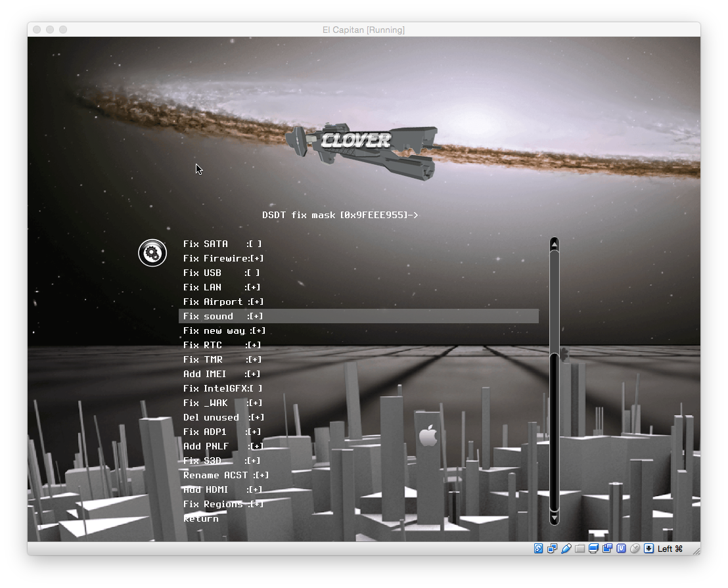Toggle the Fix SATA option
The width and height of the screenshot is (728, 588).
point(359,244)
